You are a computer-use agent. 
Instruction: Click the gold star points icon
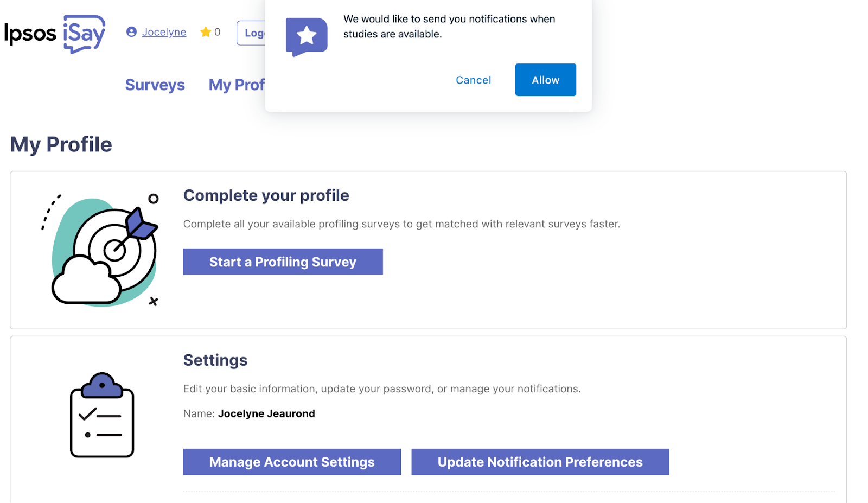[206, 32]
